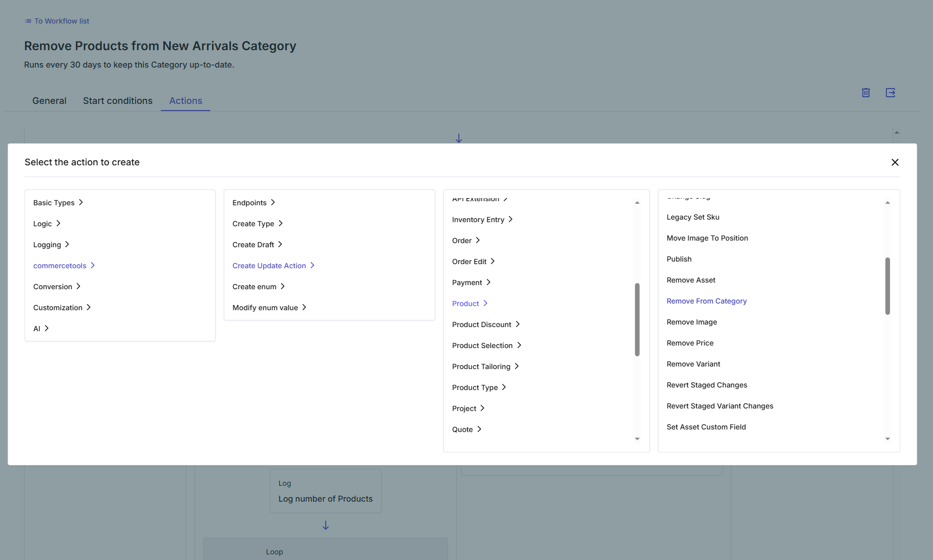Select the commercetools category
This screenshot has width=933, height=560.
click(x=59, y=265)
